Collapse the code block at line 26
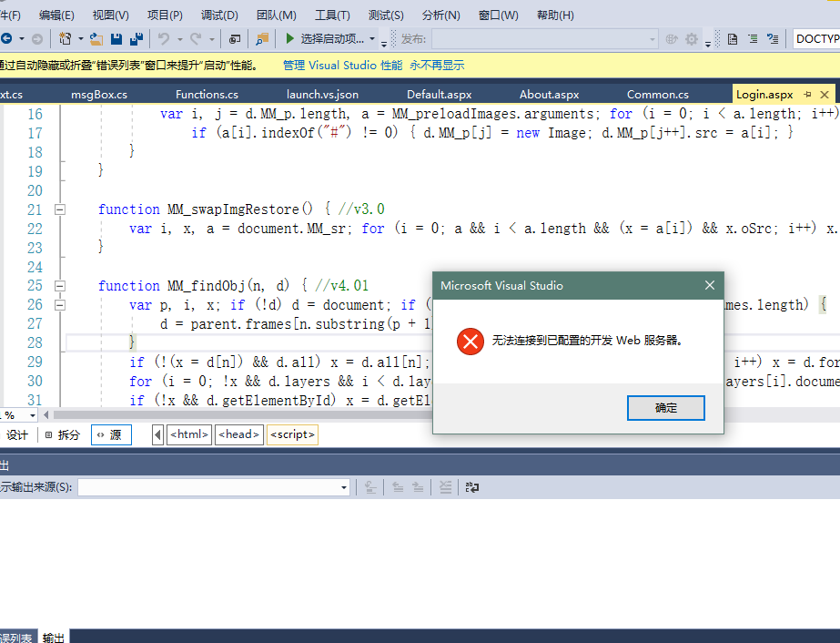Image resolution: width=840 pixels, height=643 pixels. (x=60, y=305)
